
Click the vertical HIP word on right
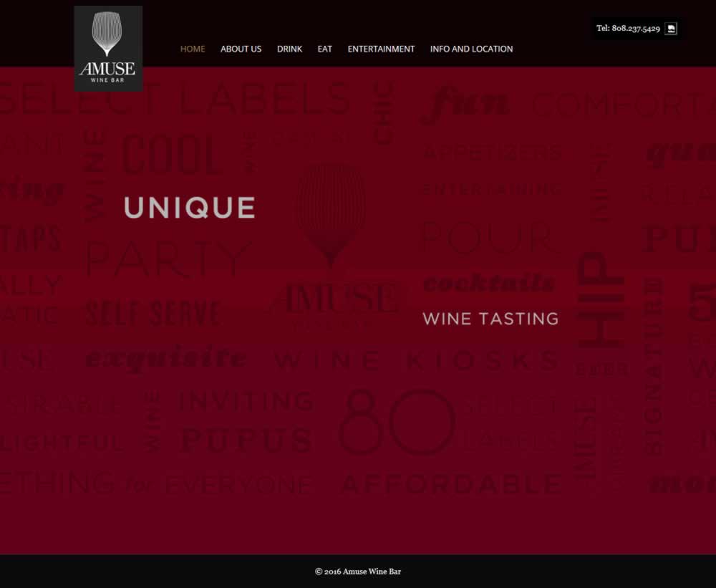[x=600, y=299]
